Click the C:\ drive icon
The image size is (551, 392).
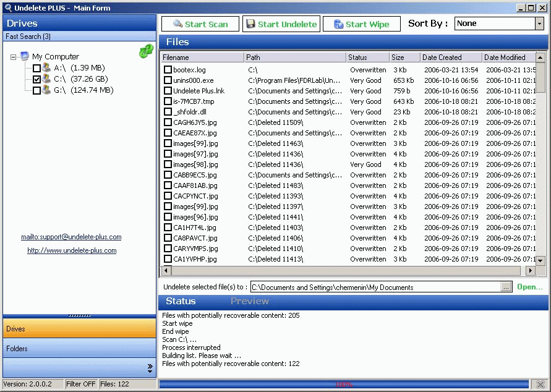pyautogui.click(x=46, y=79)
